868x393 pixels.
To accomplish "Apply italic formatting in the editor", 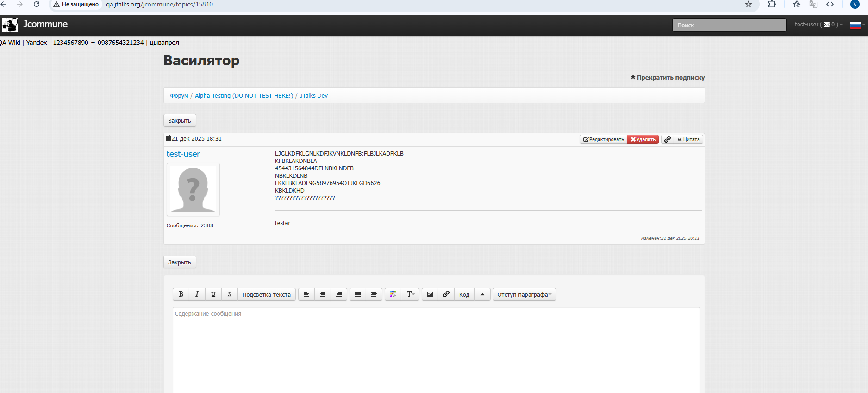I will coord(197,294).
